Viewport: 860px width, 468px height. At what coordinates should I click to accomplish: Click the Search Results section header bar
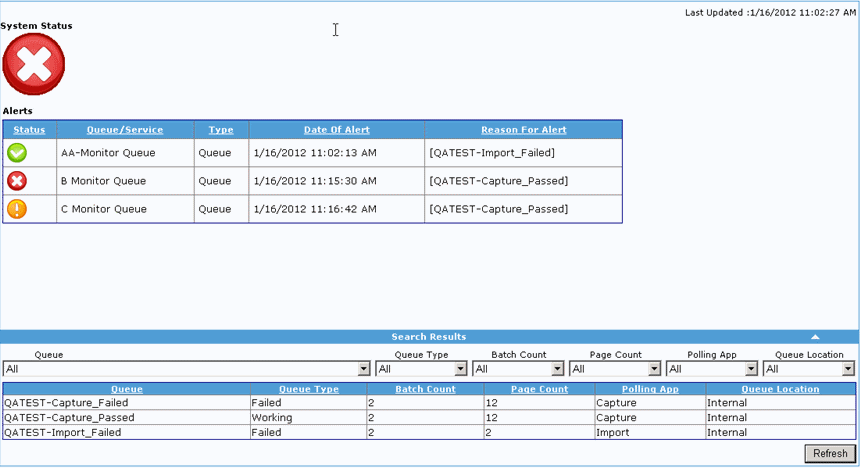429,337
